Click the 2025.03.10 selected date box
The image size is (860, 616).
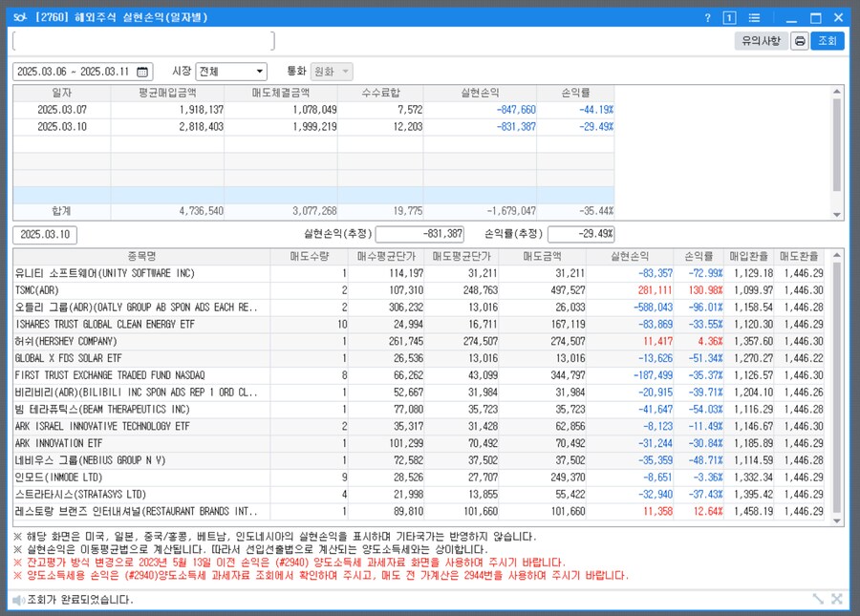[45, 235]
